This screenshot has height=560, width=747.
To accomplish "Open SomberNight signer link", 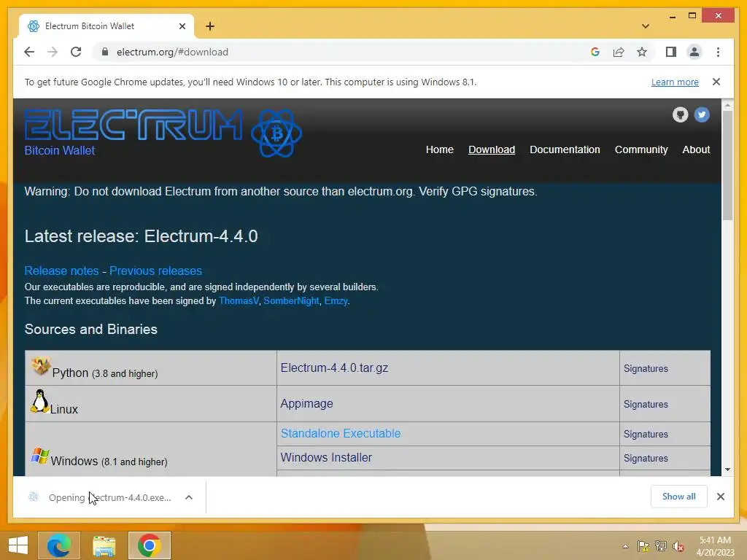I will (x=291, y=301).
